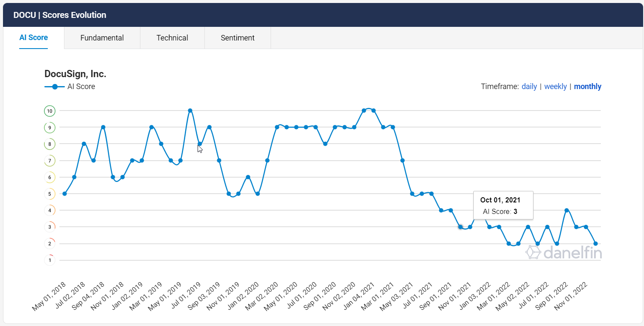
Task: Click the AI Score: 3 tooltip value
Action: 500,211
